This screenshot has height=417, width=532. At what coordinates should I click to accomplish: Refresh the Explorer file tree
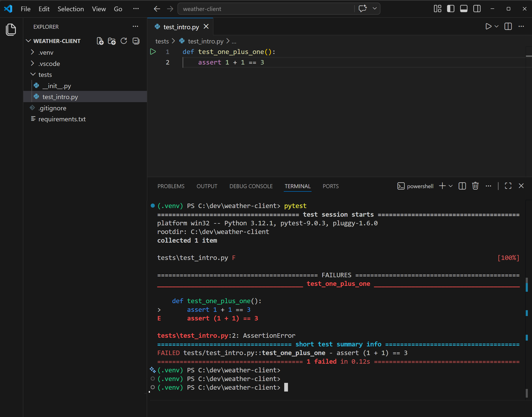(124, 41)
